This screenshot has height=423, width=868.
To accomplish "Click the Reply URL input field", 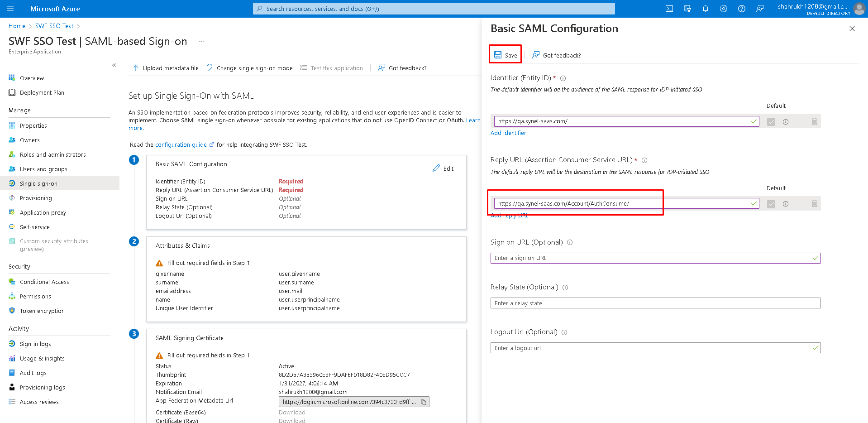I will [x=626, y=204].
